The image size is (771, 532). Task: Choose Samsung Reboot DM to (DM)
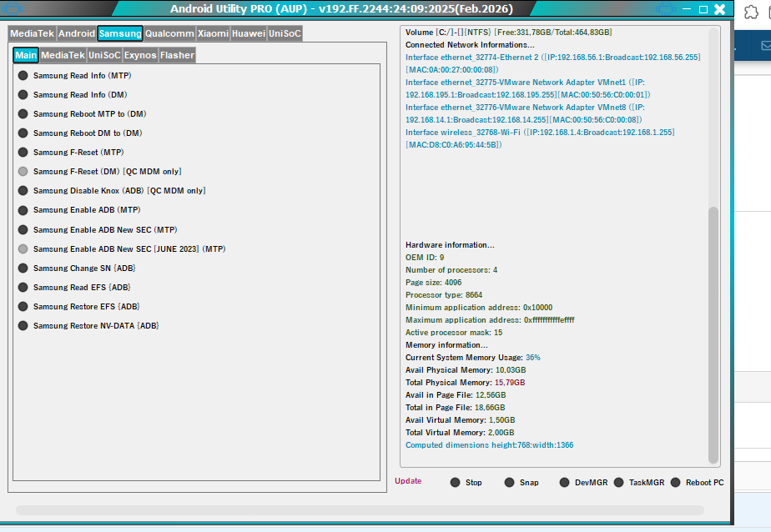pos(23,133)
